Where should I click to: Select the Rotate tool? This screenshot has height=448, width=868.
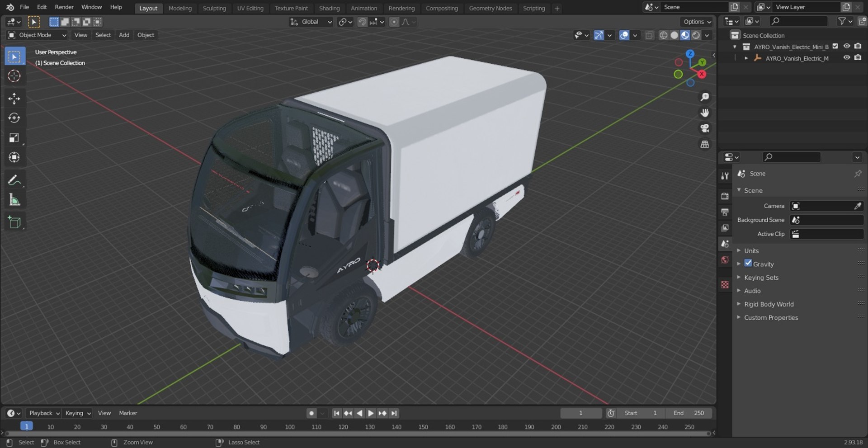click(x=14, y=118)
